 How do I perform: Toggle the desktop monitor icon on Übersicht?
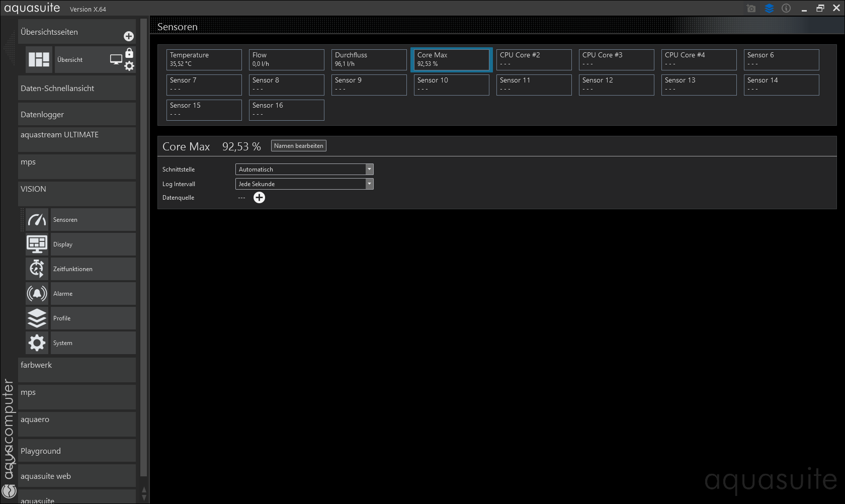116,60
